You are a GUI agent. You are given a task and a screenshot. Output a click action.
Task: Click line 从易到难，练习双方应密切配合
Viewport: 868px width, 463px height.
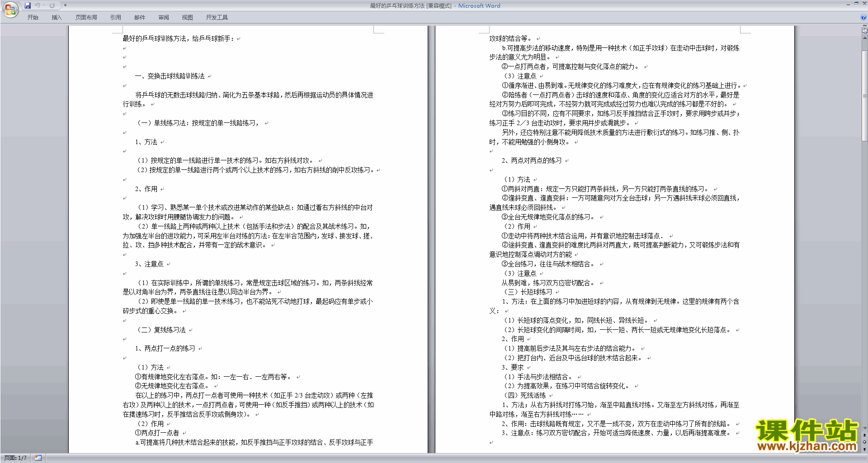click(548, 283)
